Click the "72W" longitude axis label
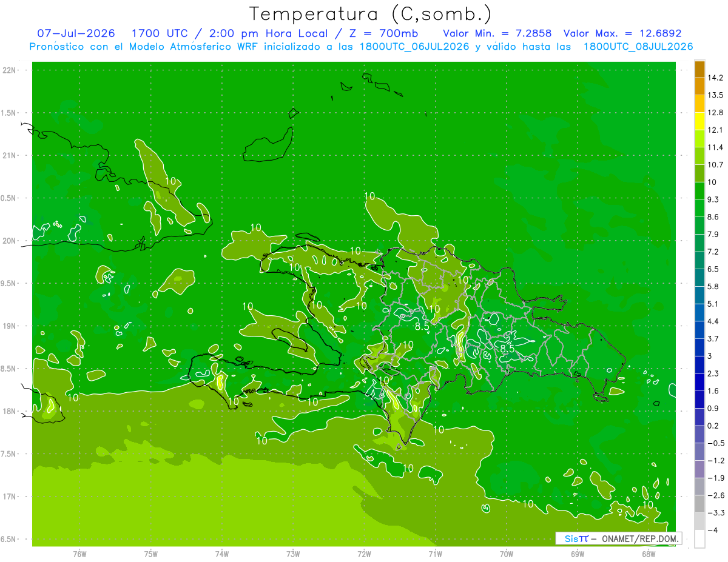This screenshot has height=562, width=728. click(364, 554)
